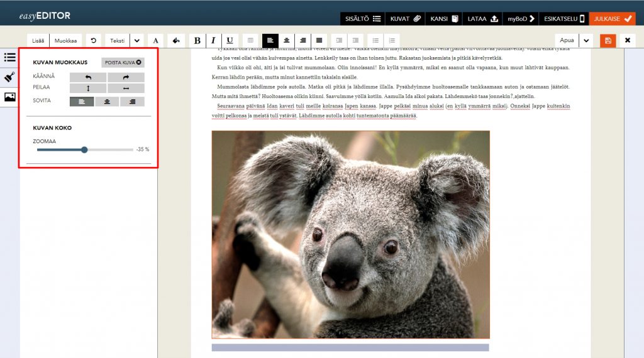Open the KUVAT menu
This screenshot has height=358, width=644.
coord(406,19)
